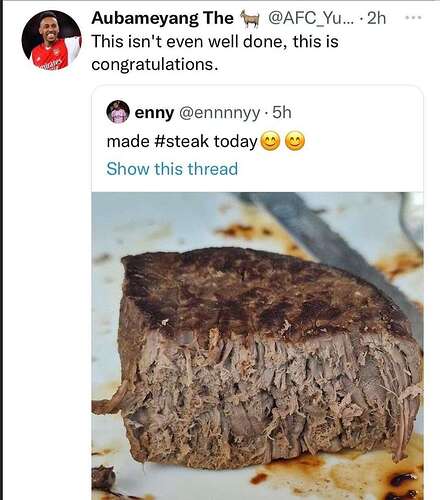This screenshot has height=500, width=440.
Task: Open the steak photo
Action: (257, 346)
